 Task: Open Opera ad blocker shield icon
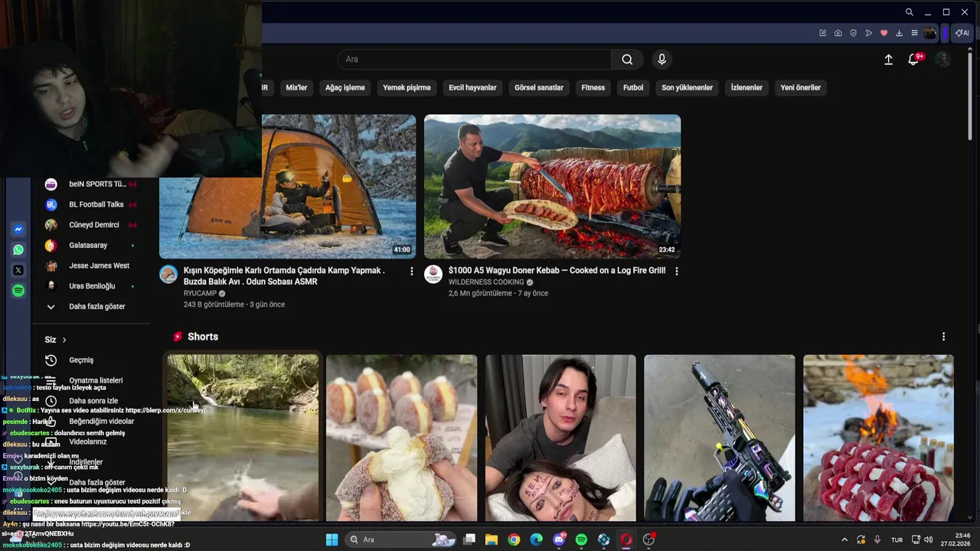tap(854, 33)
